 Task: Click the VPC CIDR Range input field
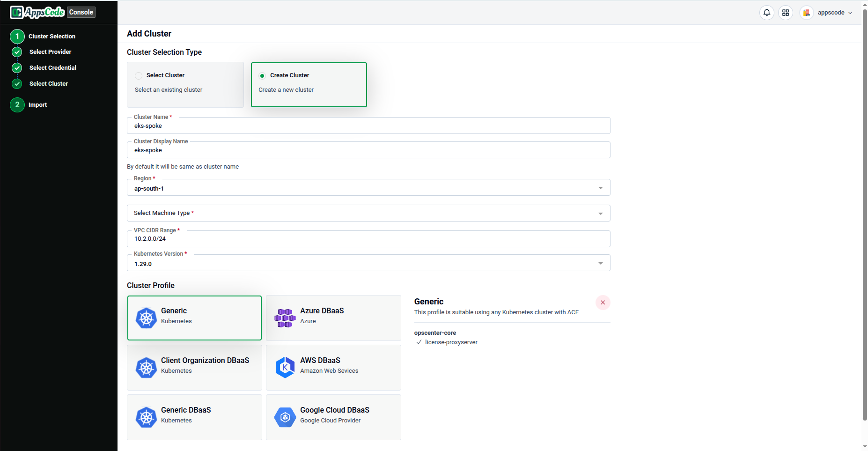tap(368, 239)
